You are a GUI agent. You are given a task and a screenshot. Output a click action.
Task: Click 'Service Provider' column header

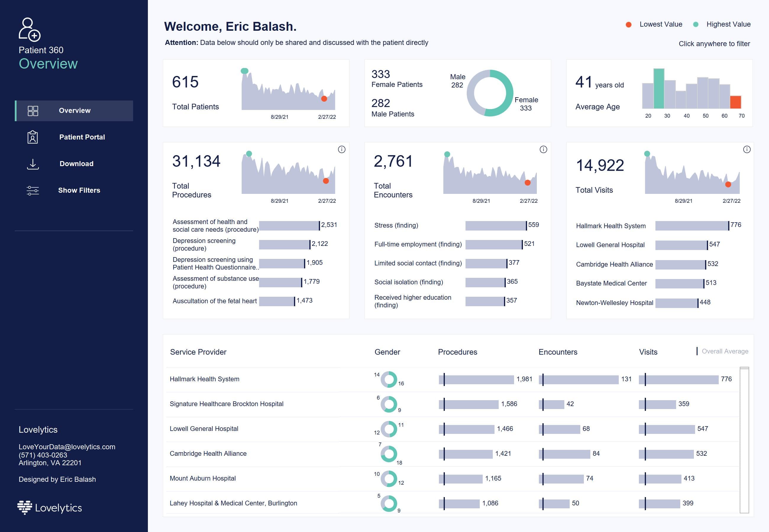coord(198,352)
